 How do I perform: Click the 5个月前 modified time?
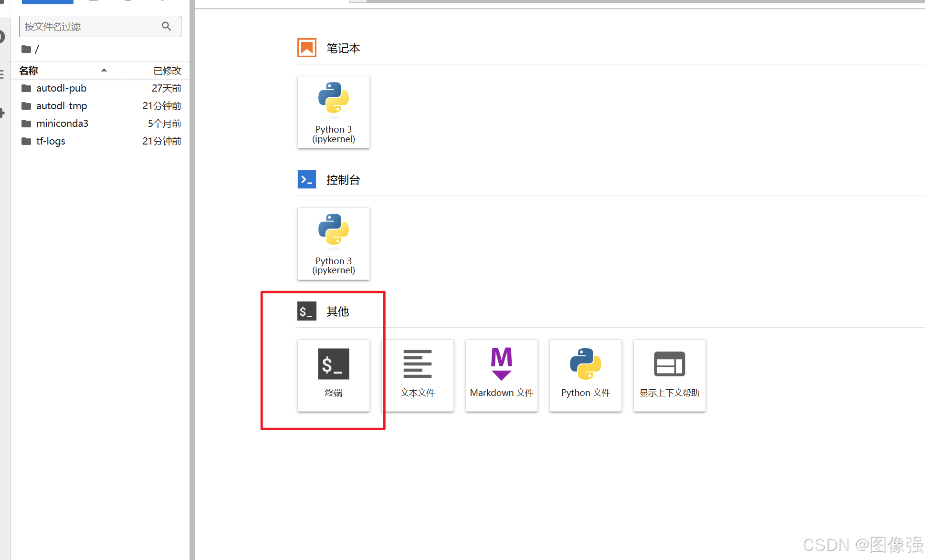click(x=165, y=124)
